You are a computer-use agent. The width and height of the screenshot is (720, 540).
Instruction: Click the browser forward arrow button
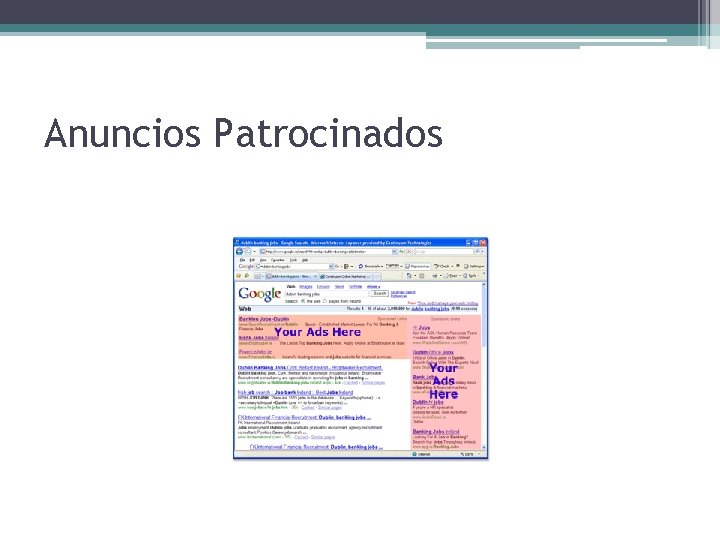click(248, 252)
